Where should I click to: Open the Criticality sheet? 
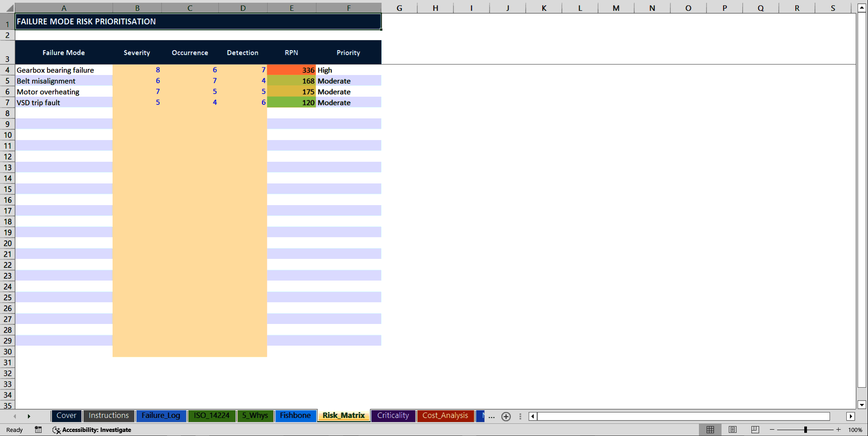click(x=393, y=416)
